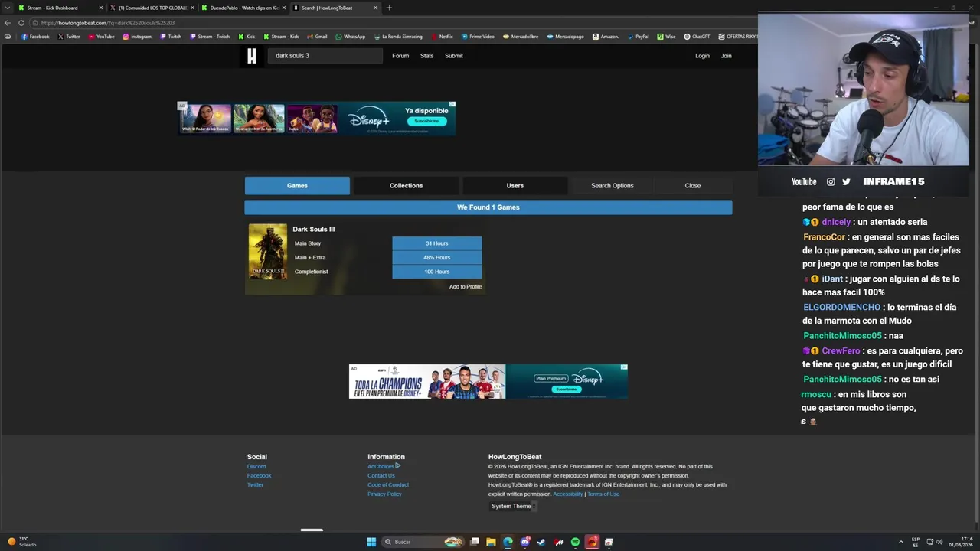980x551 pixels.
Task: Open the ChatGPT bookmark
Action: pos(697,37)
